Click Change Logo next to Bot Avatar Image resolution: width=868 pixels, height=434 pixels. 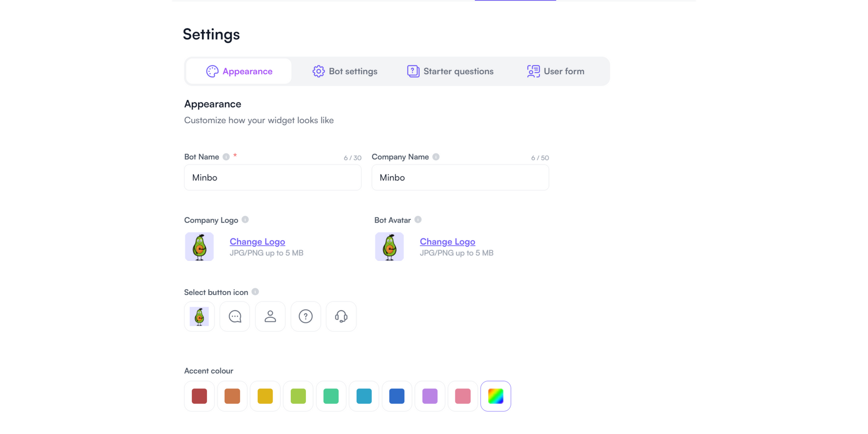447,241
